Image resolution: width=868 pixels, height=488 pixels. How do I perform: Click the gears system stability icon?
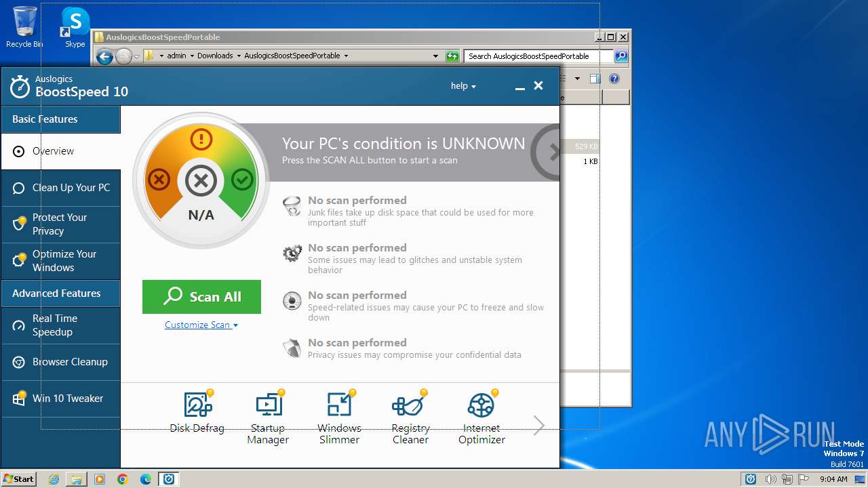click(292, 253)
